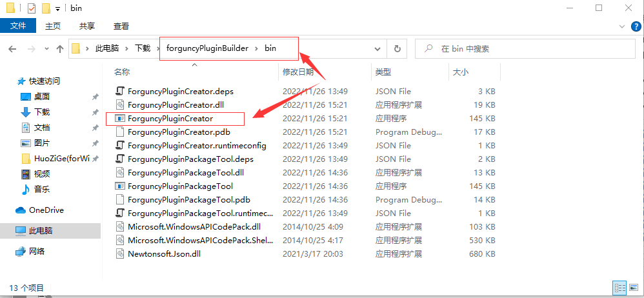Viewport: 644px width, 298px height.
Task: Click the search box for bin
Action: (x=524, y=49)
